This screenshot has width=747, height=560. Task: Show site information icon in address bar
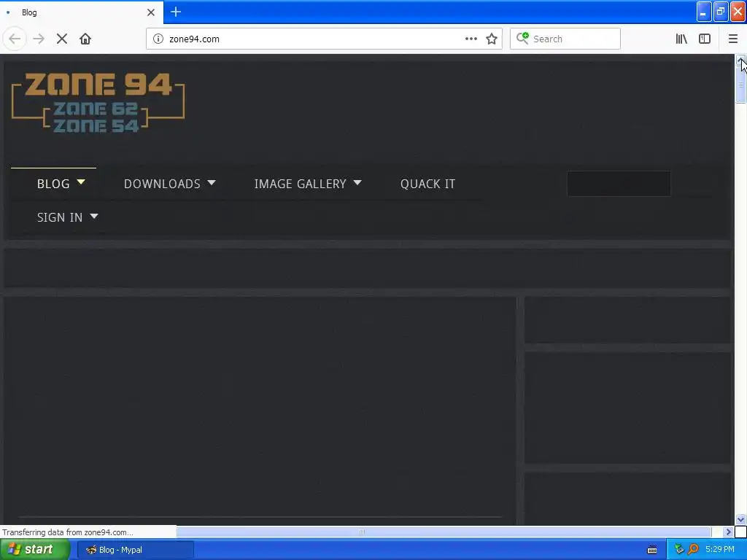tap(158, 39)
